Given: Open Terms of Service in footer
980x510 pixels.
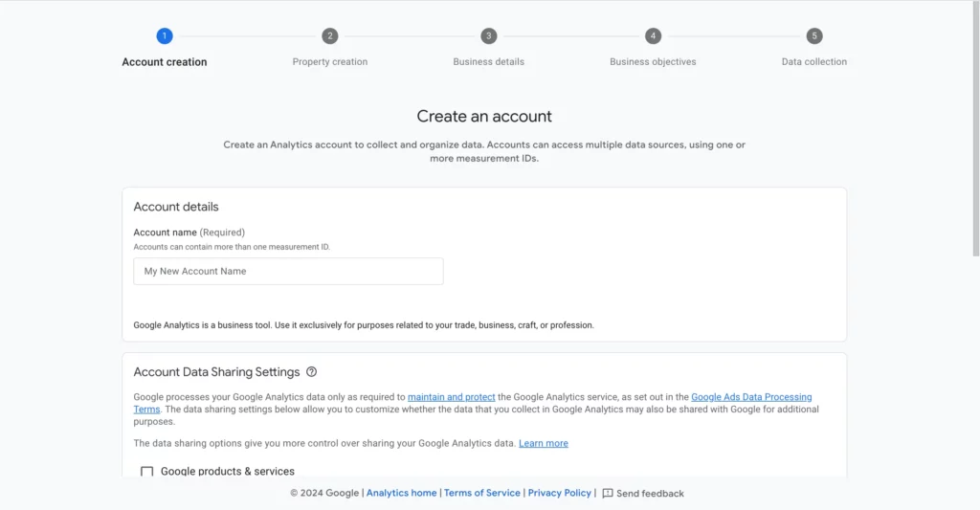Looking at the screenshot, I should [482, 493].
